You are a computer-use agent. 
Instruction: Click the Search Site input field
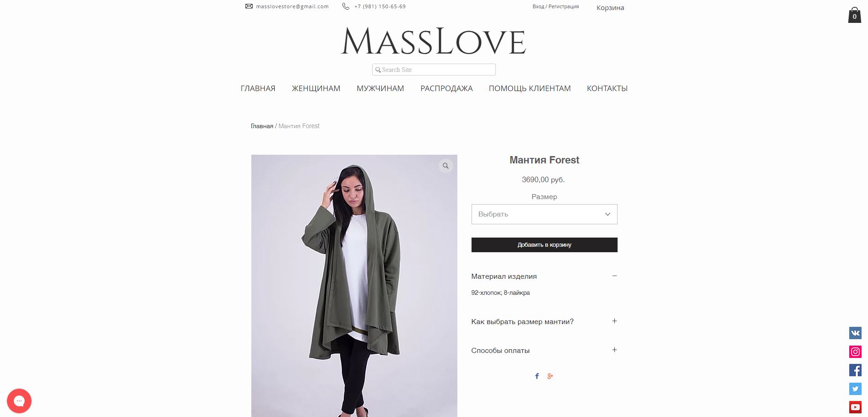(x=434, y=70)
